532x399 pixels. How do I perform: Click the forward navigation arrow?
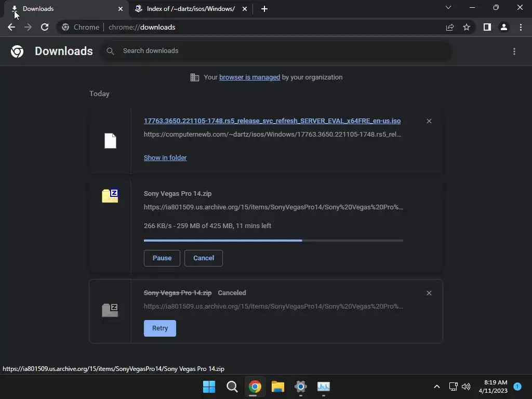pyautogui.click(x=28, y=27)
